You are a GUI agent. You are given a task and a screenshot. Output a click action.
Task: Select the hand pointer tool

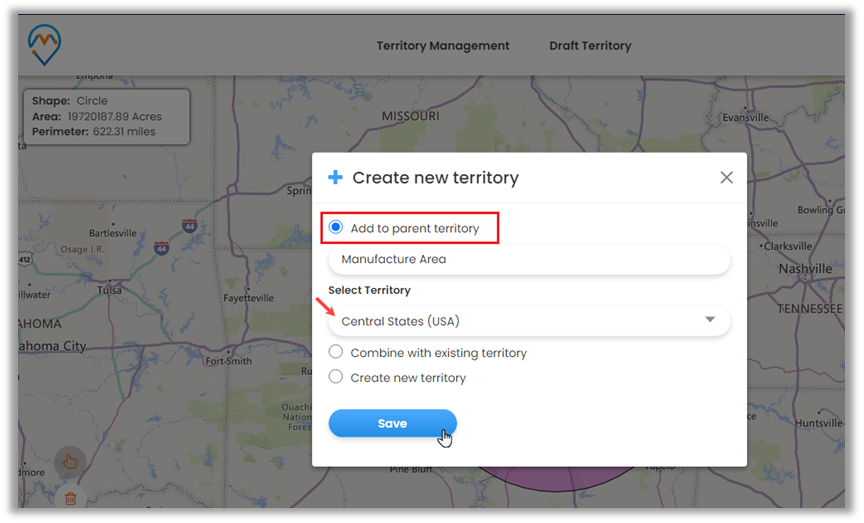(70, 461)
